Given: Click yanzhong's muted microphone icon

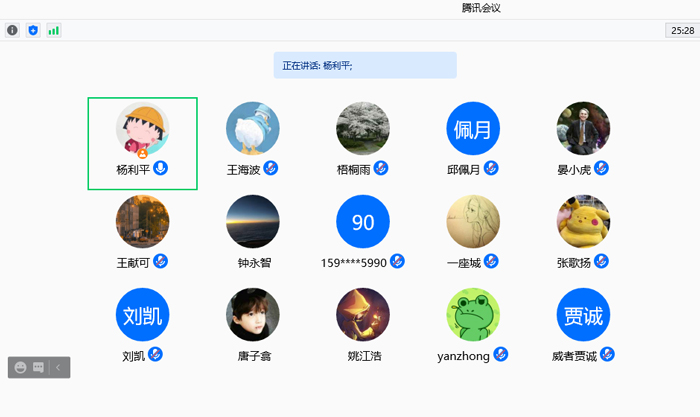Looking at the screenshot, I should click(501, 354).
